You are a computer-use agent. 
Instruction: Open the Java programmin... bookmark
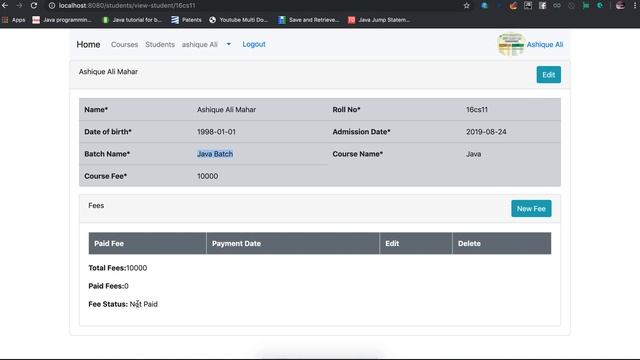[x=62, y=20]
